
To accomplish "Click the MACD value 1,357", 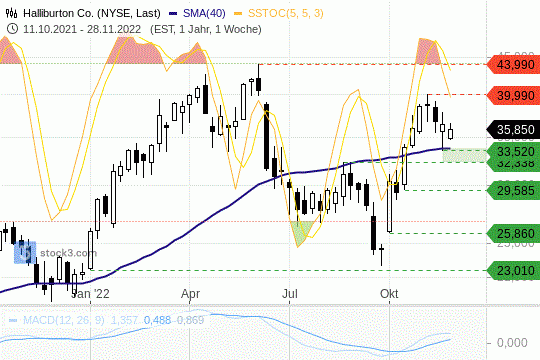I will pyautogui.click(x=124, y=320).
